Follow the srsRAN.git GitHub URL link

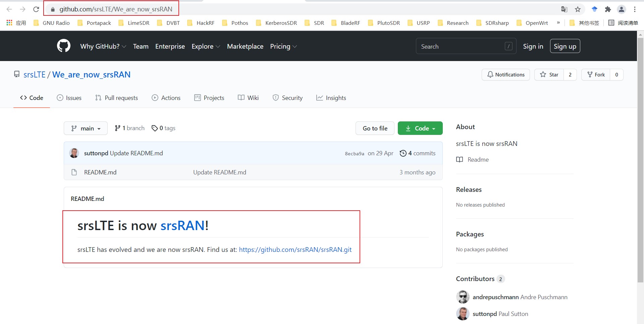point(295,250)
